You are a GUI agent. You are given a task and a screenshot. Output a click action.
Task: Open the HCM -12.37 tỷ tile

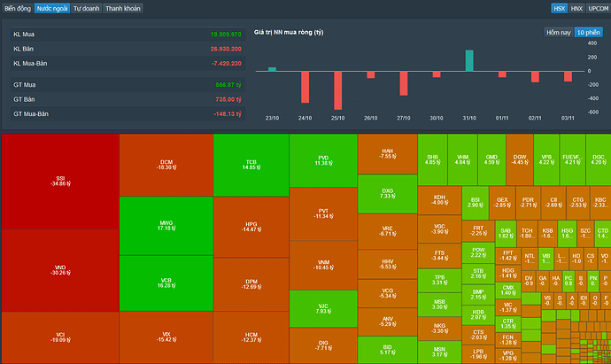[x=251, y=337]
